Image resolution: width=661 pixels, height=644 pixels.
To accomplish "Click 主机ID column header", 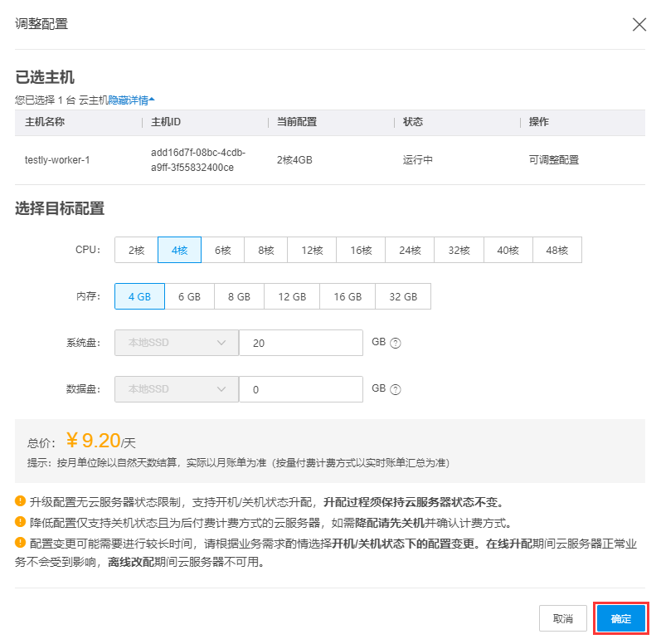I will pyautogui.click(x=166, y=122).
